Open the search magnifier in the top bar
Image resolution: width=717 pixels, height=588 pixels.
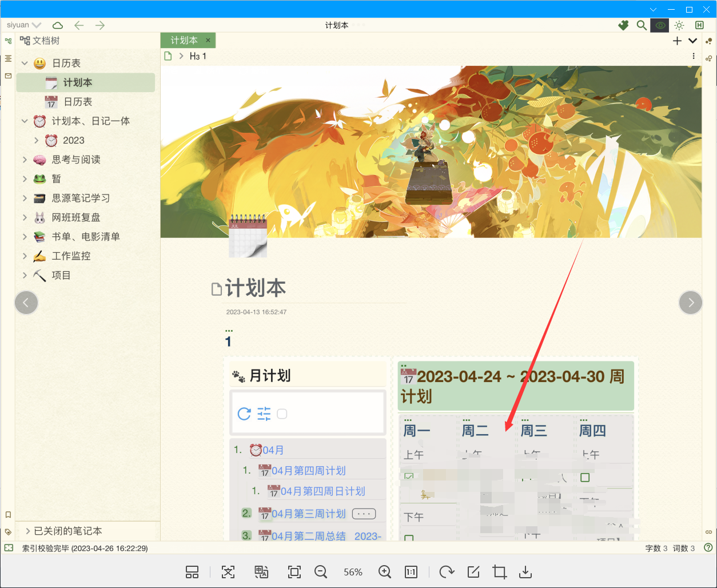pos(642,25)
